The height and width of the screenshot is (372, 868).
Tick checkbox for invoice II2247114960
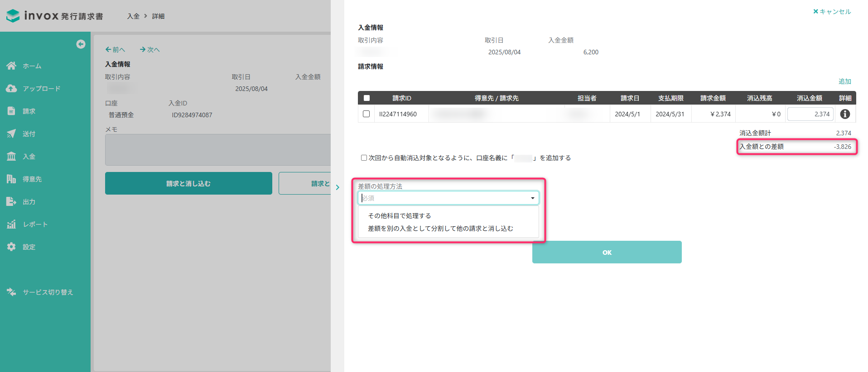(x=366, y=114)
